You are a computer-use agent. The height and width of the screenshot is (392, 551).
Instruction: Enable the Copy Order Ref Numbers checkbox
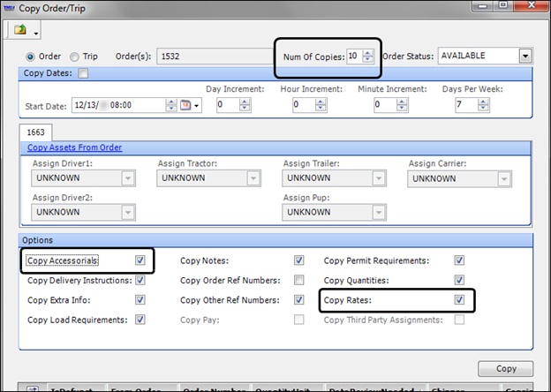coord(299,281)
